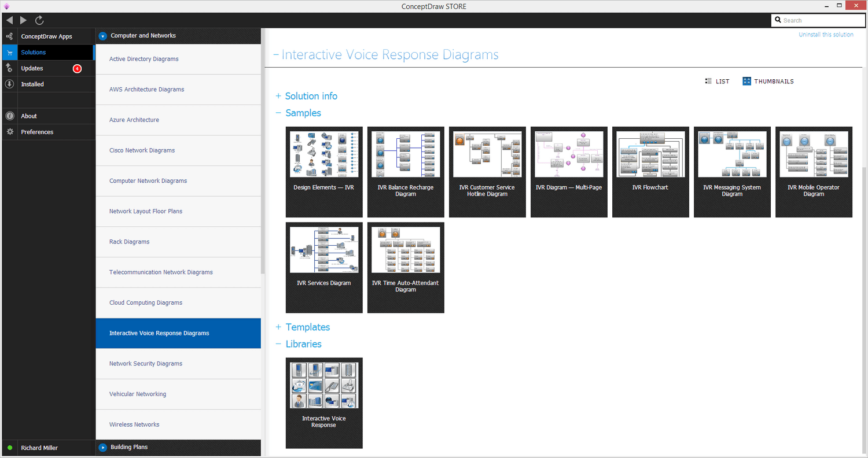Open the ConceptDraw Apps menu item
Viewport: 868px width, 458px height.
(x=47, y=36)
